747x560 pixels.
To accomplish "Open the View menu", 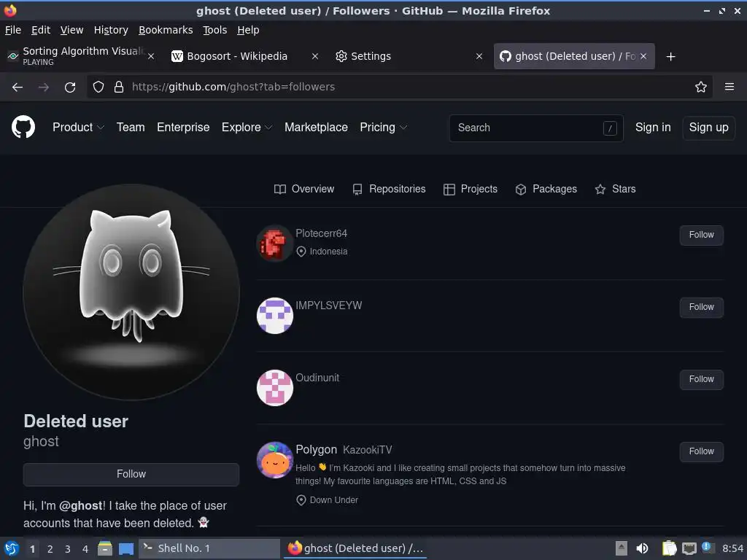I will pos(72,30).
